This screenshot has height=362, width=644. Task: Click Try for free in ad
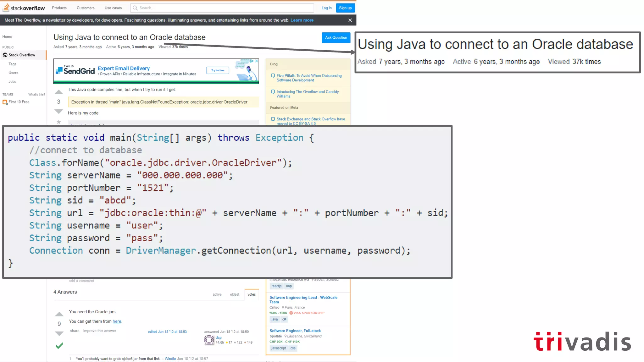tap(218, 70)
